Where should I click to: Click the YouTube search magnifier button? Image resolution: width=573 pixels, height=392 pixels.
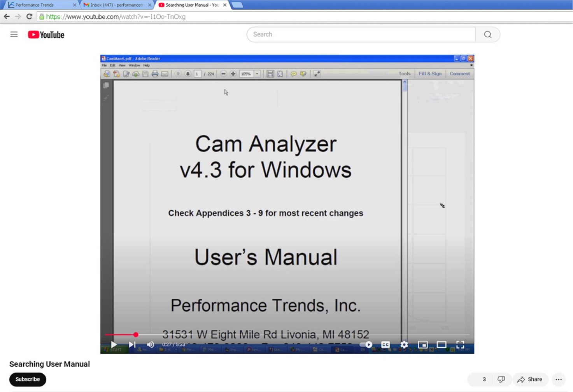(x=487, y=35)
